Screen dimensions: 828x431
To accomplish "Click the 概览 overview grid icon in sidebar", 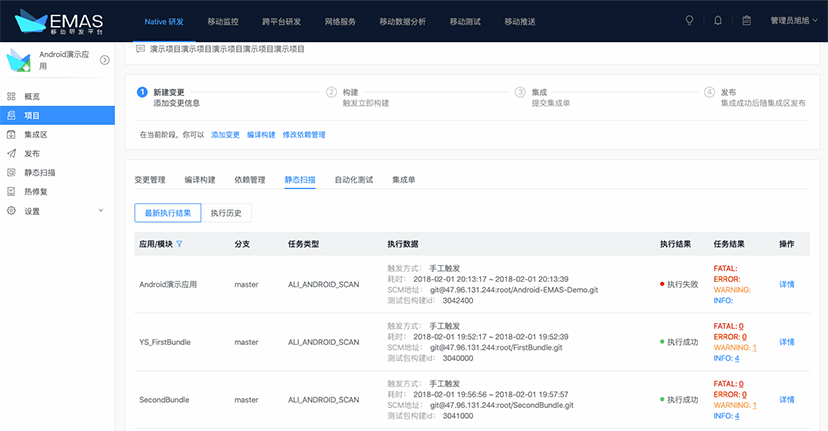I will (x=12, y=97).
